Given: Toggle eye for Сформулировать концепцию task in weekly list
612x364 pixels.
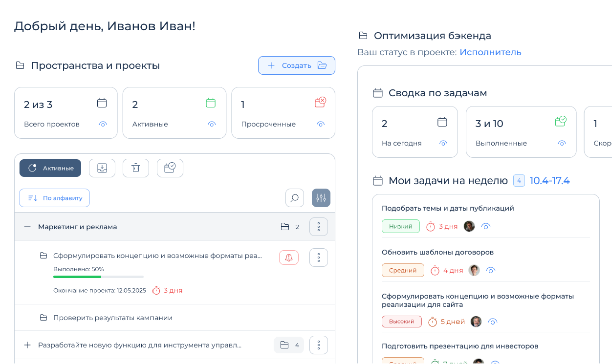Looking at the screenshot, I should [493, 322].
